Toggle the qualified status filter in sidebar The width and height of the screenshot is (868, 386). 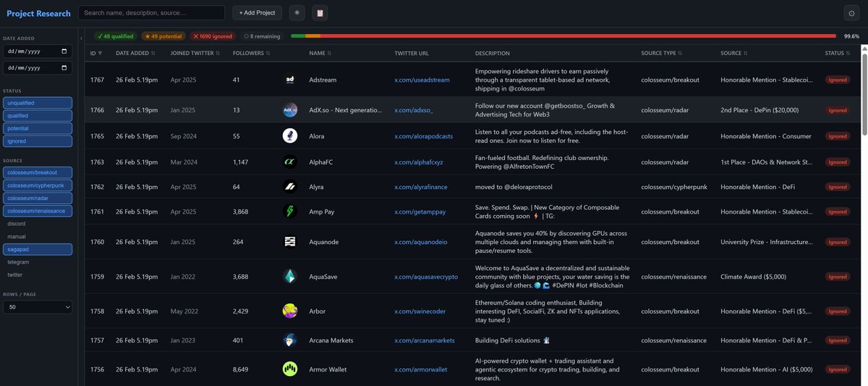(x=38, y=115)
